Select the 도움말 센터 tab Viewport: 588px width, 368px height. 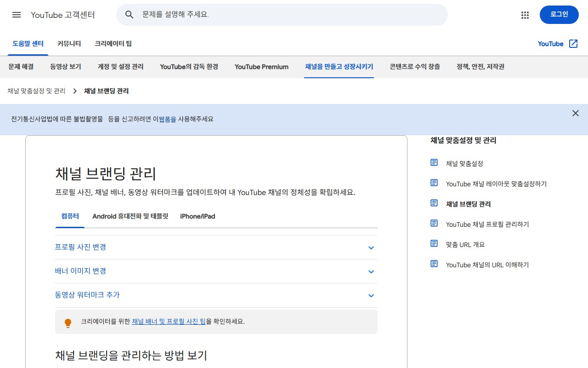pos(28,44)
